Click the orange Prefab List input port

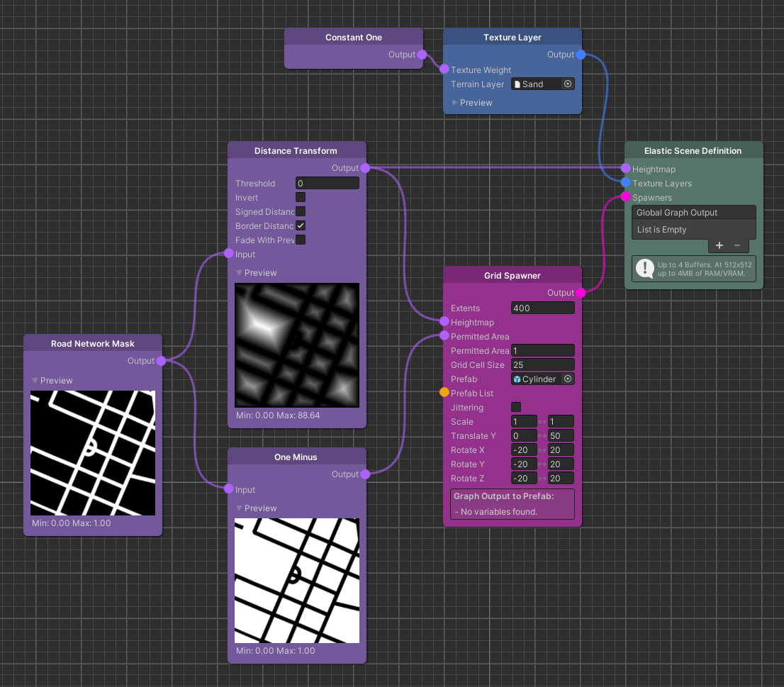coord(444,393)
